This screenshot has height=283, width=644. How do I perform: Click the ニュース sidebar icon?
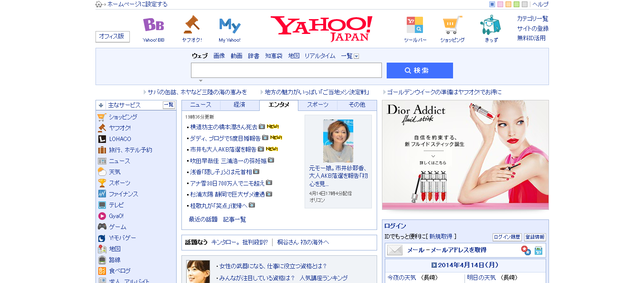coord(102,161)
